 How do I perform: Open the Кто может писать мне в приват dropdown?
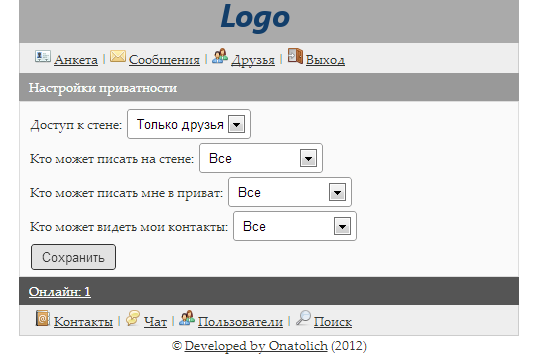[x=290, y=192]
